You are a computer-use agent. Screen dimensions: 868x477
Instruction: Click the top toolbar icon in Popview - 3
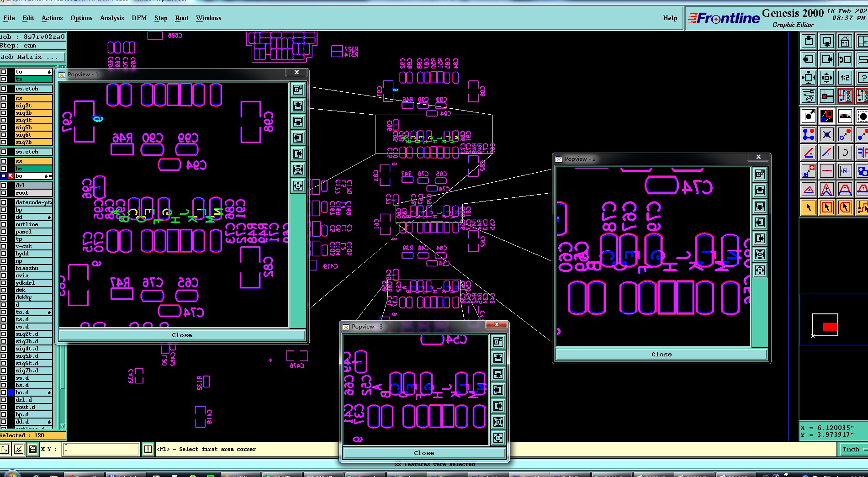[498, 342]
